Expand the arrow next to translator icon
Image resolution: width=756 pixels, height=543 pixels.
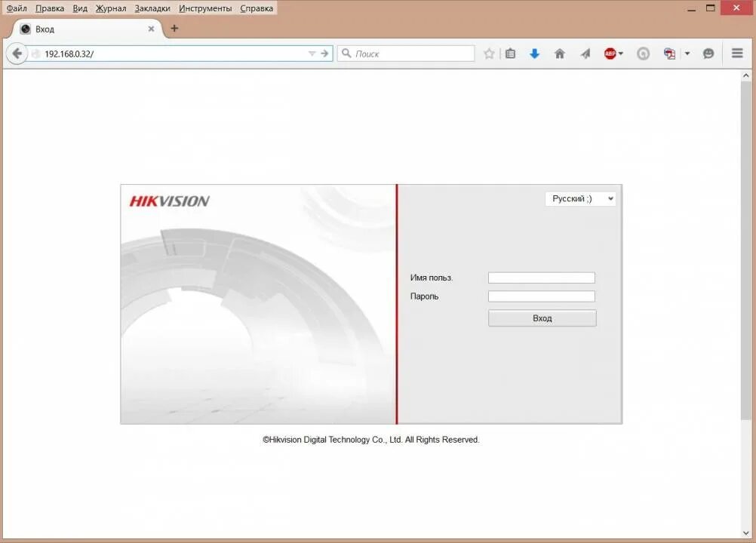(x=687, y=54)
